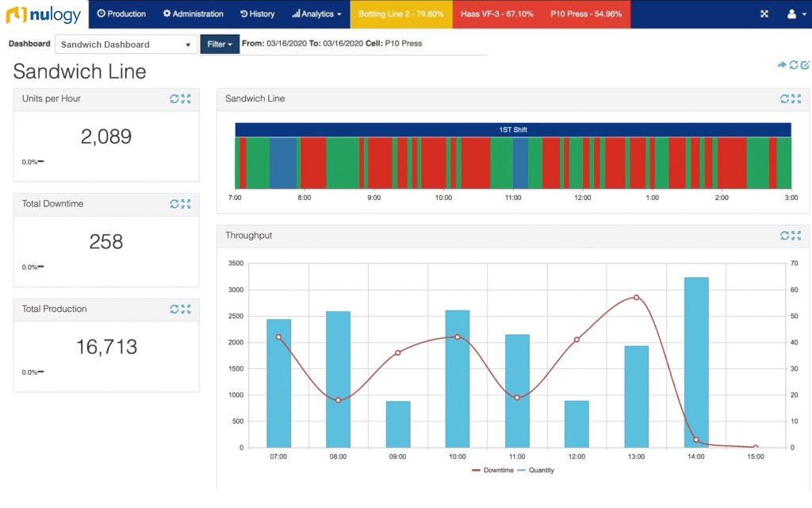The height and width of the screenshot is (508, 812).
Task: Expand the Total Production widget
Action: [x=186, y=310]
